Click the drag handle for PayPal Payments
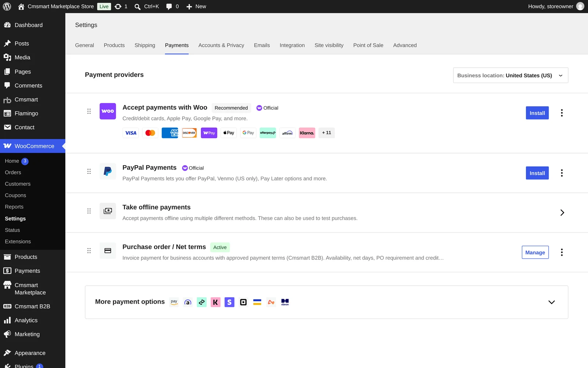Viewport: 588px width, 368px height. [89, 171]
